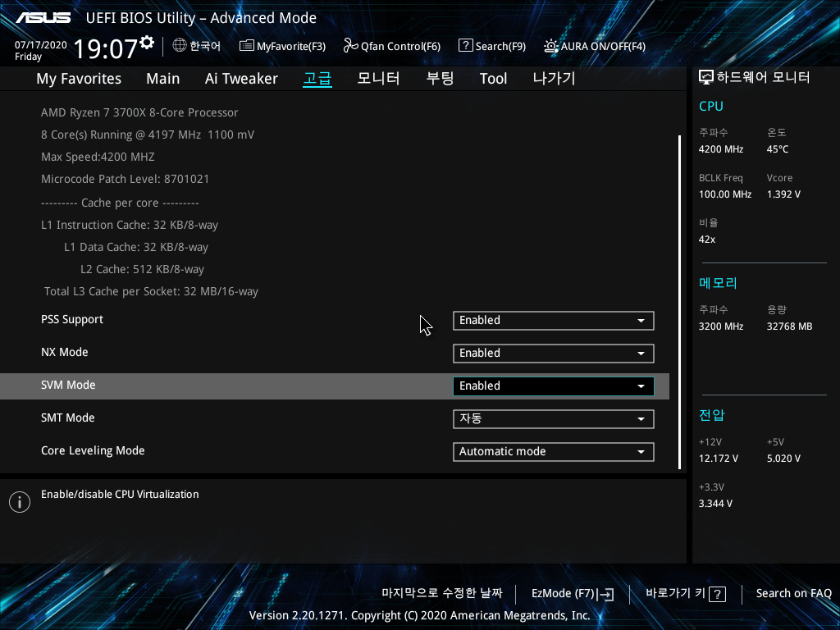Click the settings list vertical scrollbar
Screen dimensions: 840x630
tap(679, 302)
